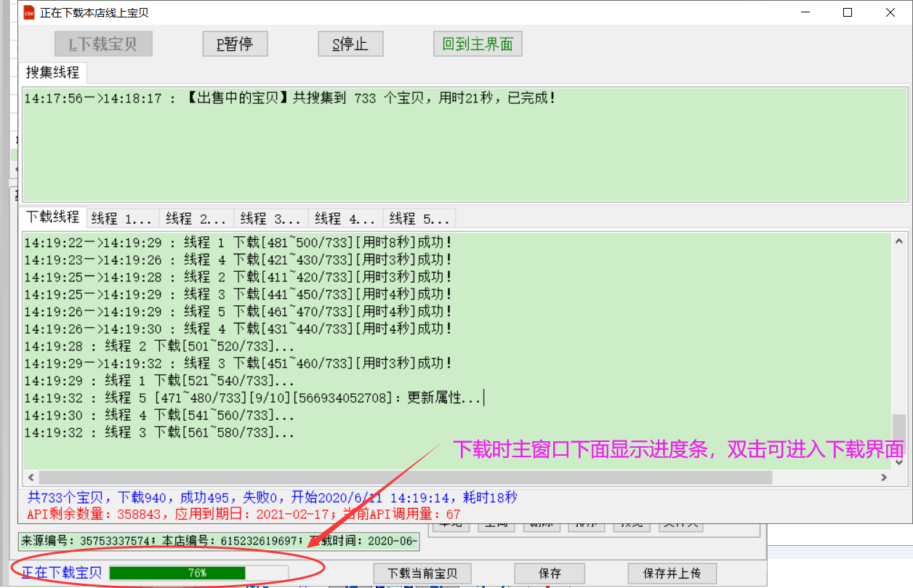Viewport: 913px width, 588px height.
Task: Open the 线程 4... tab
Action: (345, 218)
